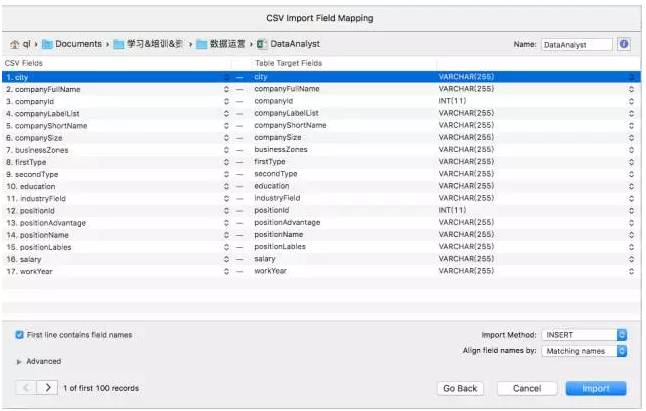Click the Import button
The height and width of the screenshot is (411, 646).
pyautogui.click(x=596, y=388)
